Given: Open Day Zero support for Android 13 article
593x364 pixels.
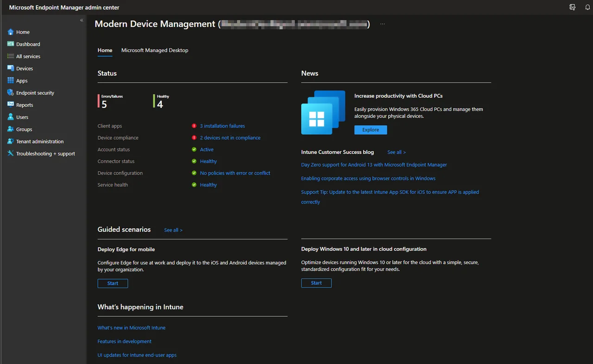Looking at the screenshot, I should pos(374,165).
